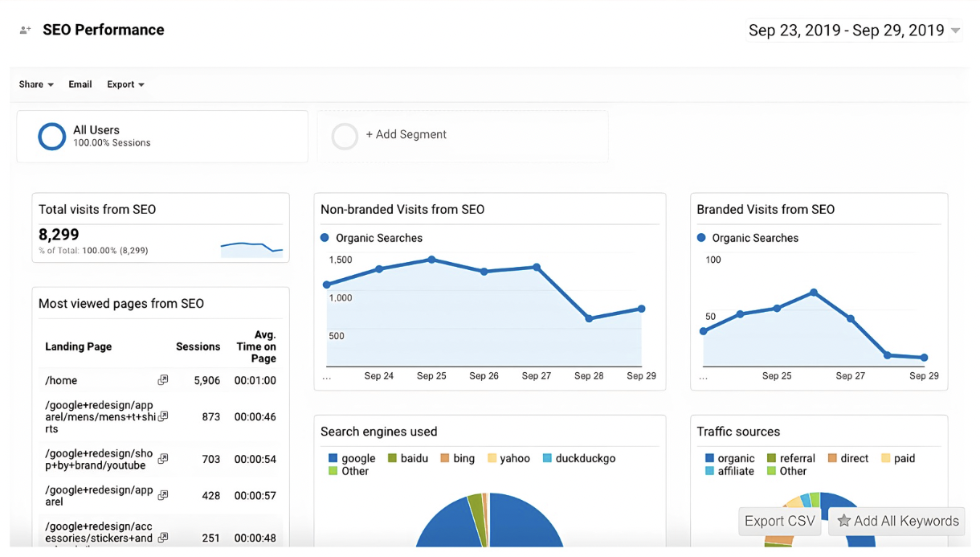Click the 00:00:46 time on page value
980x557 pixels.
(255, 417)
